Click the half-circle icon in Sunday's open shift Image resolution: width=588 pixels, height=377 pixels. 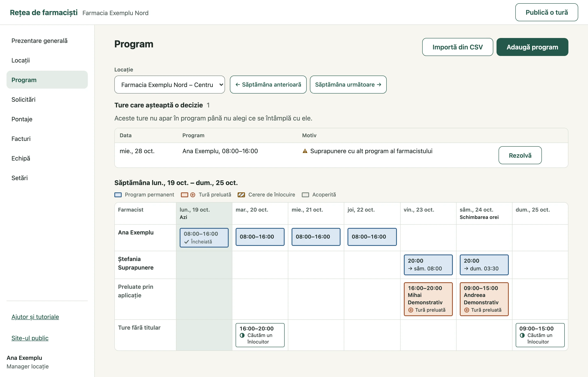[522, 335]
